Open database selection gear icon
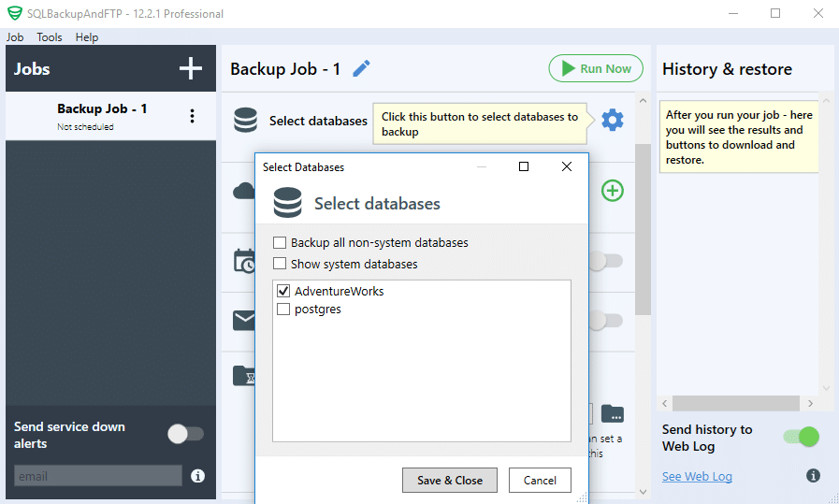 click(x=612, y=120)
